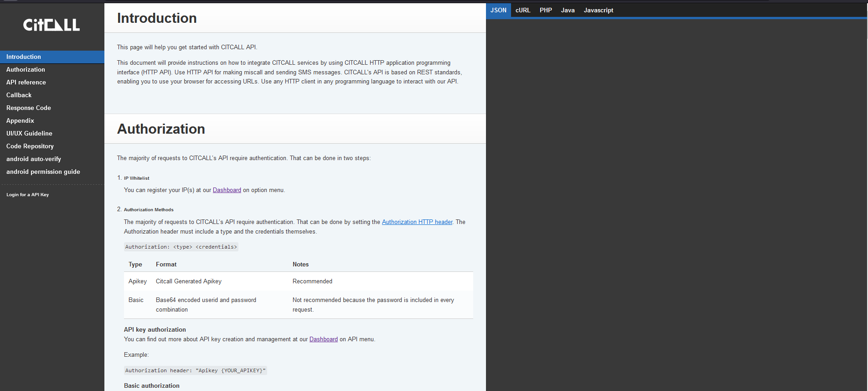Switch to the Java code tab
The image size is (868, 391).
[x=568, y=10]
